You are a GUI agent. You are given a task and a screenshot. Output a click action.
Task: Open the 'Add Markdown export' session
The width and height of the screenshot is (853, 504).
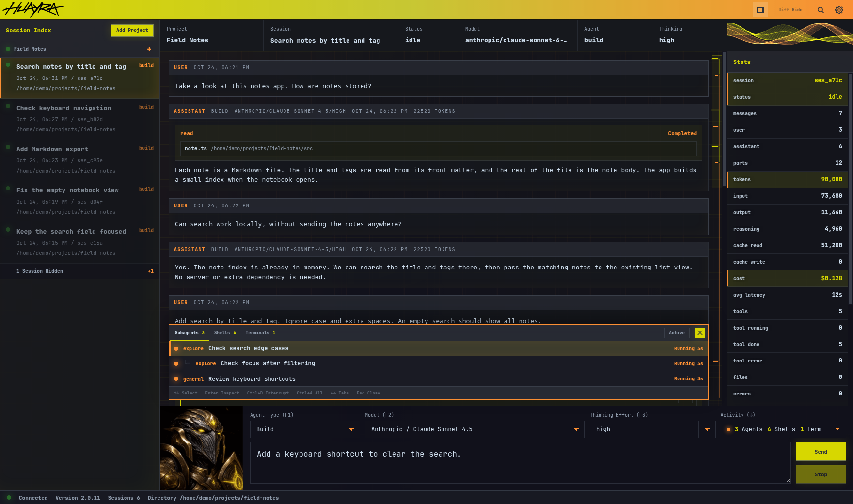[x=80, y=160]
